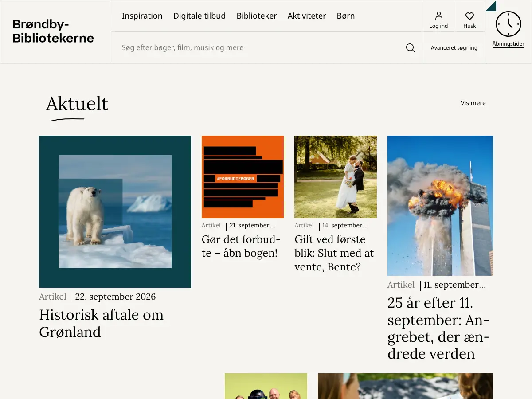532x399 pixels.
Task: Open the Digitale tilbud menu
Action: tap(199, 16)
